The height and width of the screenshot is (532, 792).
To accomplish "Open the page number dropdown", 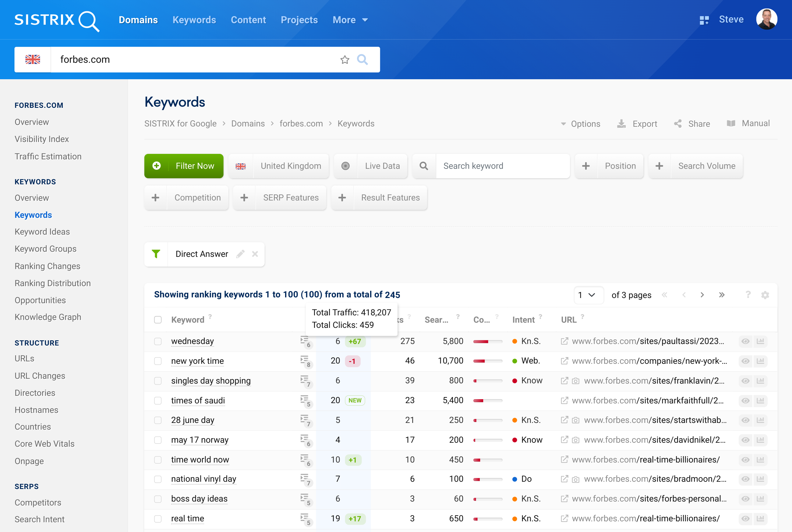I will tap(588, 295).
